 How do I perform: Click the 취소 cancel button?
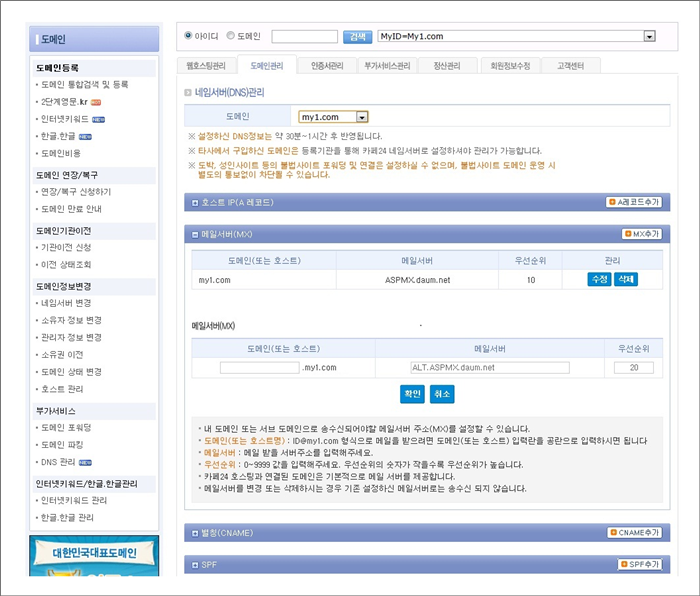(x=441, y=393)
